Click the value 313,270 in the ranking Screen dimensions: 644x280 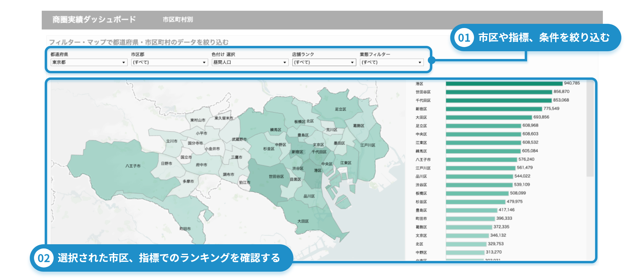click(494, 252)
